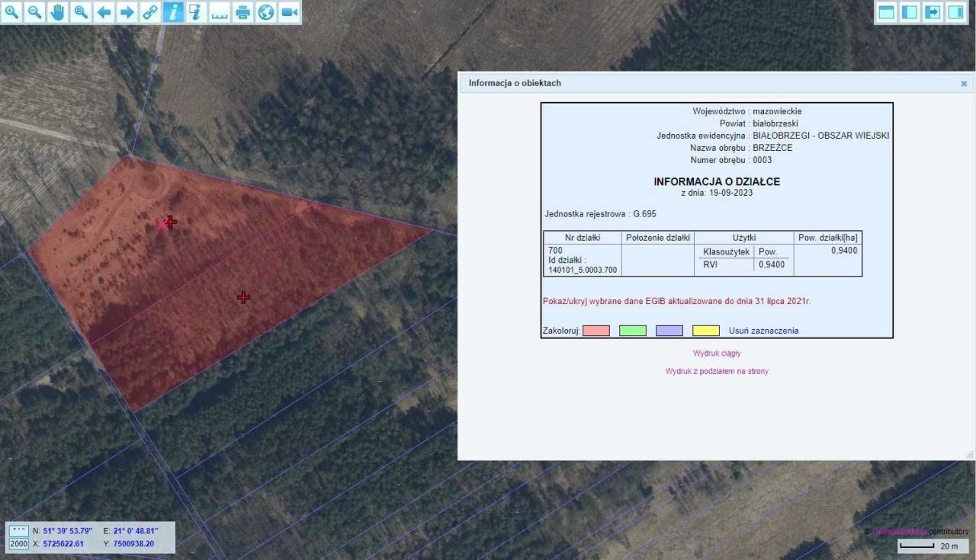Click the Klasoużytek sub-header

tap(726, 251)
